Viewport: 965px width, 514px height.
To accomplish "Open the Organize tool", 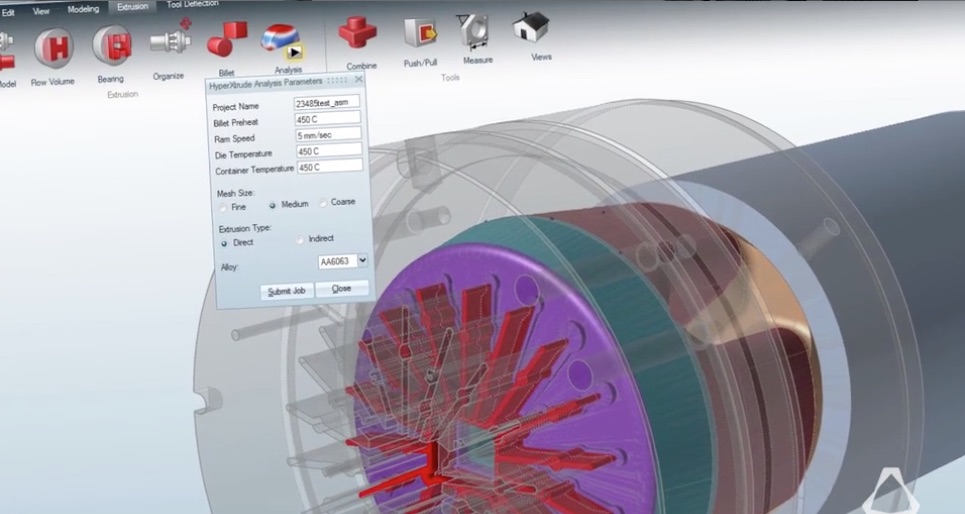I will 172,39.
